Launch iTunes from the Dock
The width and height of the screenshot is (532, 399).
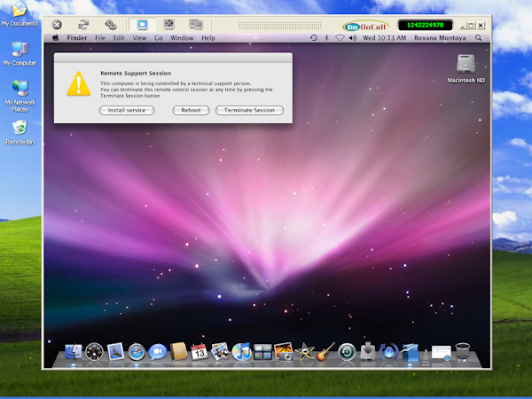[242, 352]
